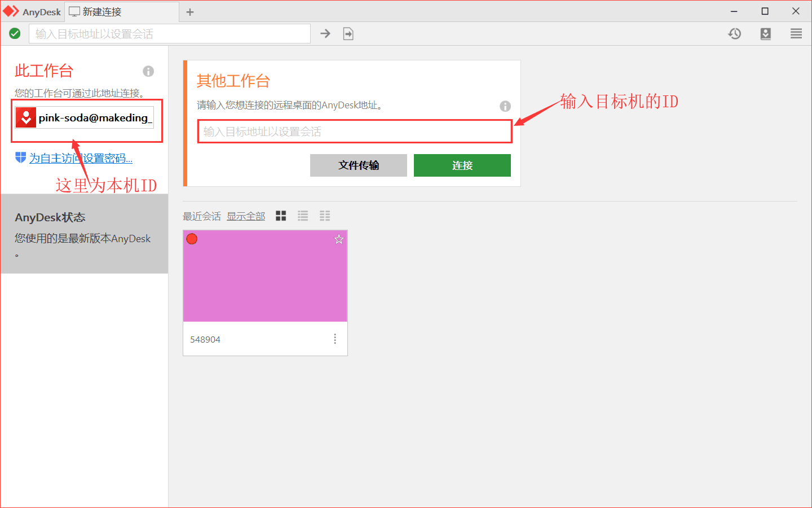
Task: Open the three-dot menu on 548904
Action: pos(335,339)
